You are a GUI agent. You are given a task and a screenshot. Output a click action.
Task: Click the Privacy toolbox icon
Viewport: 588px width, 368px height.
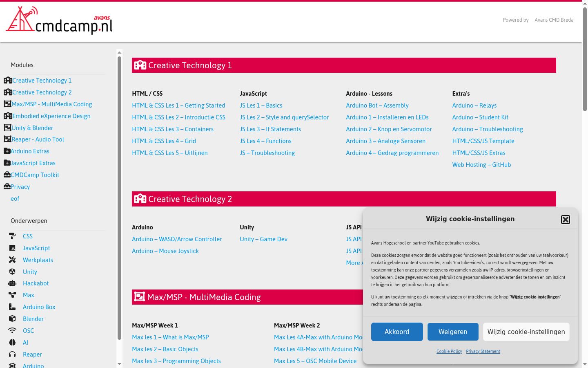tap(7, 187)
